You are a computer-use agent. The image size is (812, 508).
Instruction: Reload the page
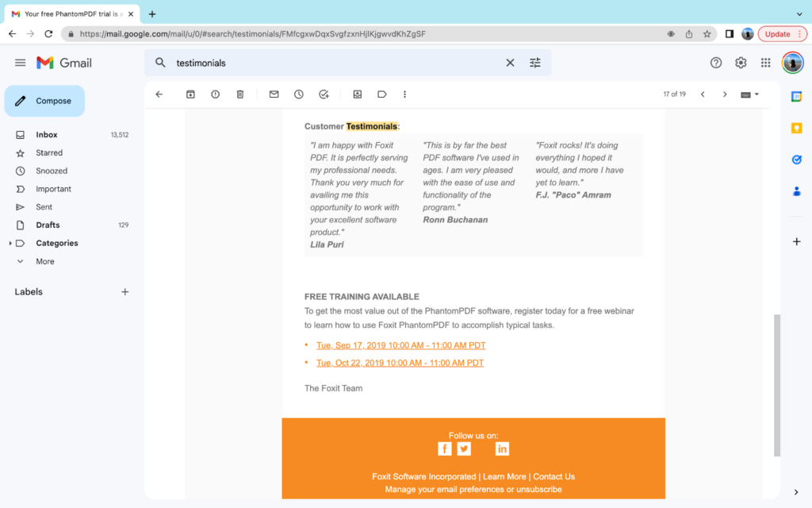[48, 33]
